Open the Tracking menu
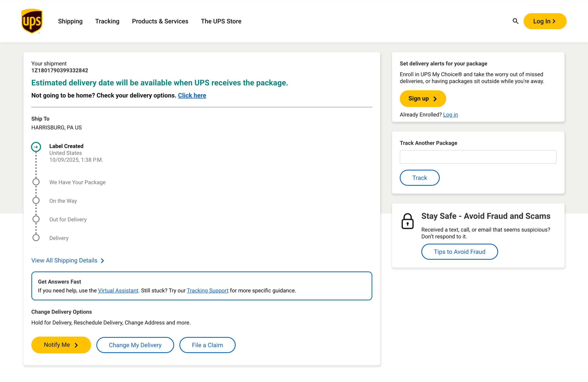Image resolution: width=588 pixels, height=382 pixels. (107, 21)
